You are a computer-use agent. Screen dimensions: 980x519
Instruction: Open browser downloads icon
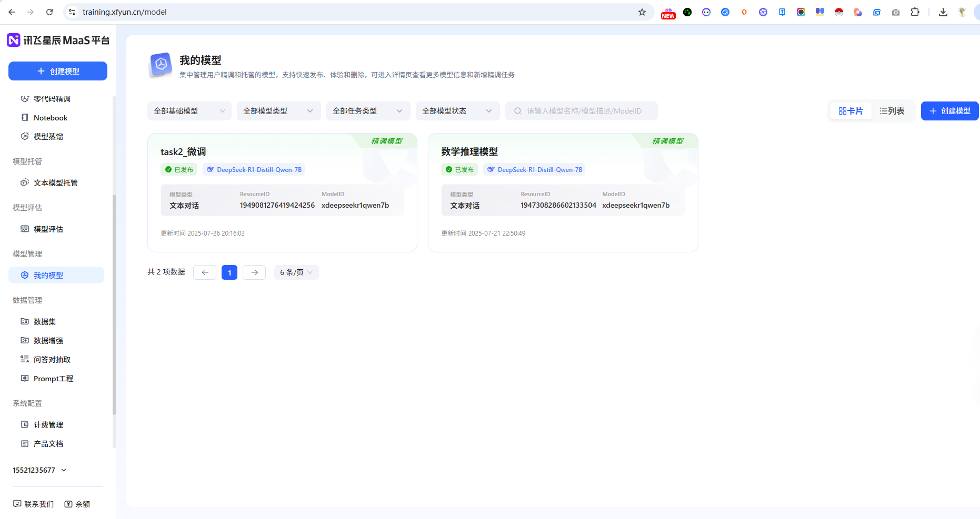coord(943,12)
